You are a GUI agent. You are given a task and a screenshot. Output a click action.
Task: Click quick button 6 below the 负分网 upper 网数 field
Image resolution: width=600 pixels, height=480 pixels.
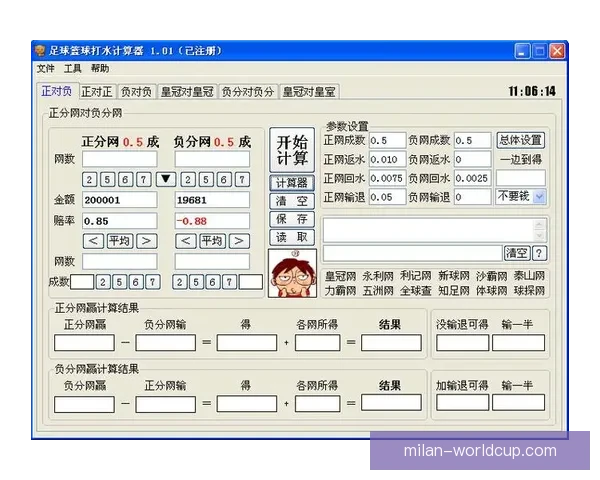point(224,180)
